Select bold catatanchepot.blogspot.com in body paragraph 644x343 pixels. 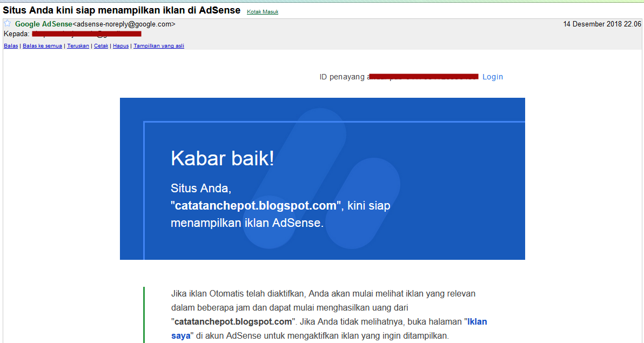pyautogui.click(x=233, y=321)
